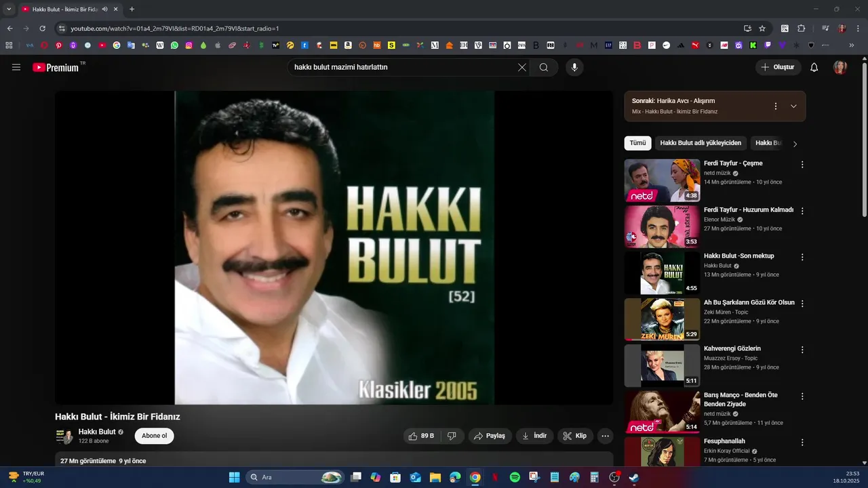Select Hakkı Bulut adlı yükleyiciden chip
Image resolution: width=868 pixels, height=488 pixels.
[701, 143]
